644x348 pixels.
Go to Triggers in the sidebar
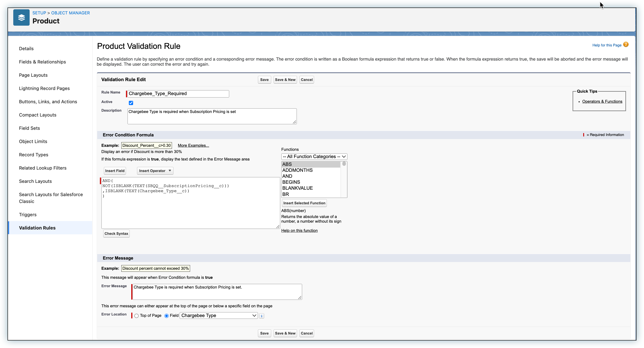pos(27,215)
